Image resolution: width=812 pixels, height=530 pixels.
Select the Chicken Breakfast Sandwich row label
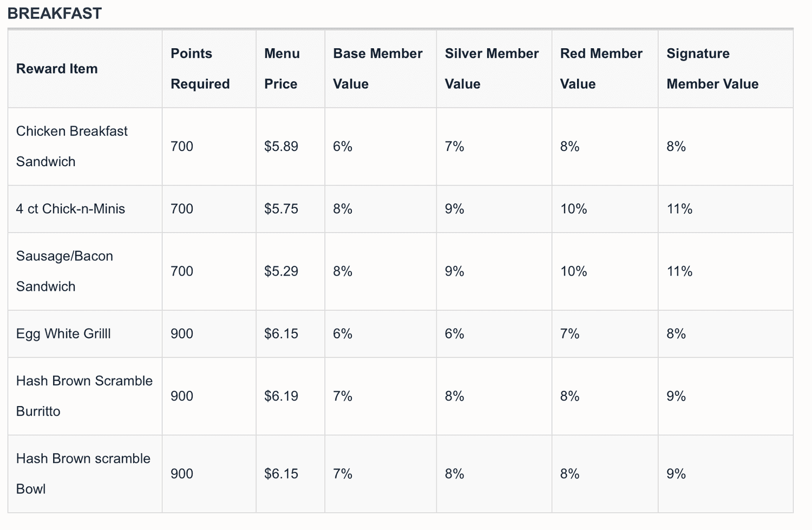72,146
